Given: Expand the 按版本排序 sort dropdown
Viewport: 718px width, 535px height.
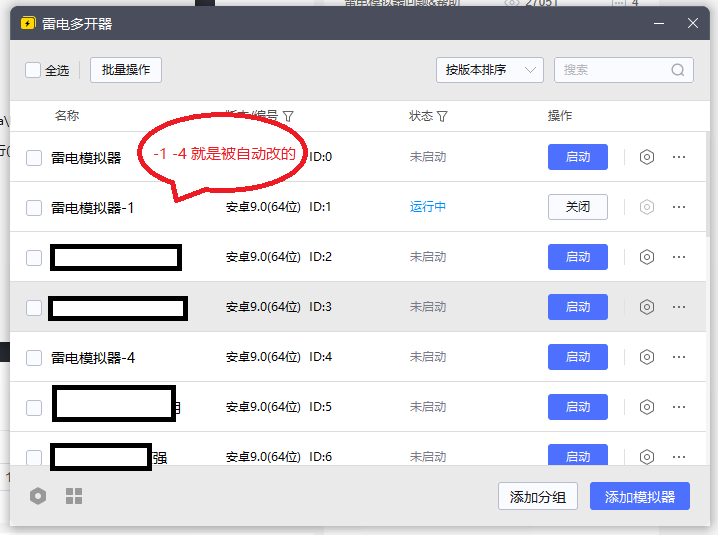Looking at the screenshot, I should [x=489, y=70].
